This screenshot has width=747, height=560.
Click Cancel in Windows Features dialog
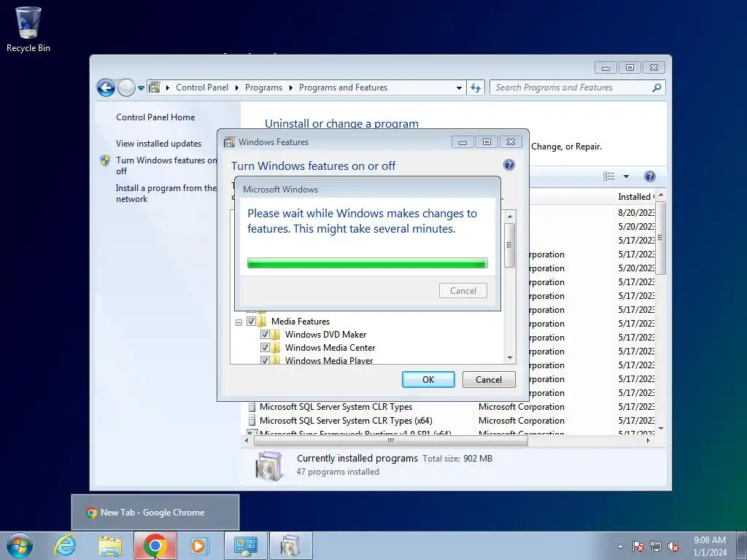[x=489, y=379]
